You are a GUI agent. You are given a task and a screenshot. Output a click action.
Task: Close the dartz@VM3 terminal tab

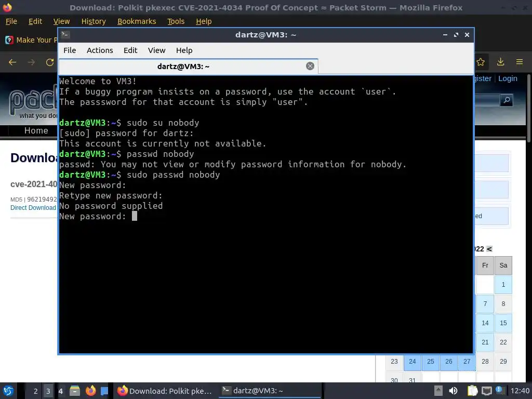(x=310, y=66)
